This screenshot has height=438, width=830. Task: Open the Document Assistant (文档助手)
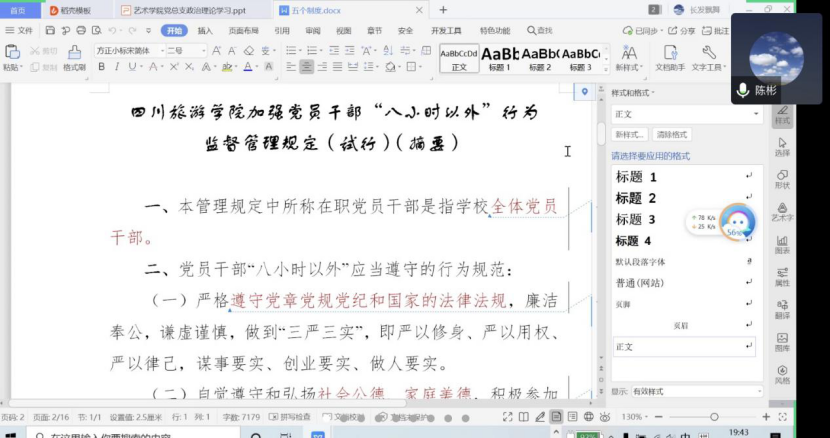pyautogui.click(x=670, y=58)
